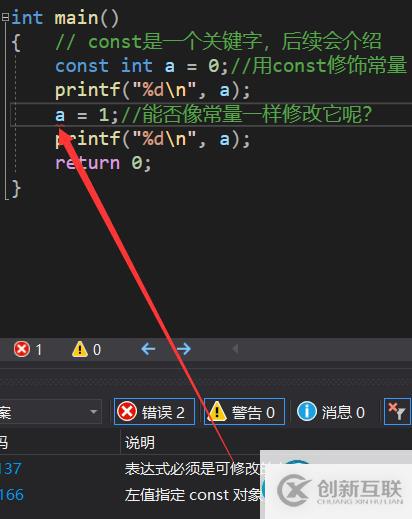Screen dimensions: 412x519
Task: Select error row 左值指定 const 对象
Action: 206,495
